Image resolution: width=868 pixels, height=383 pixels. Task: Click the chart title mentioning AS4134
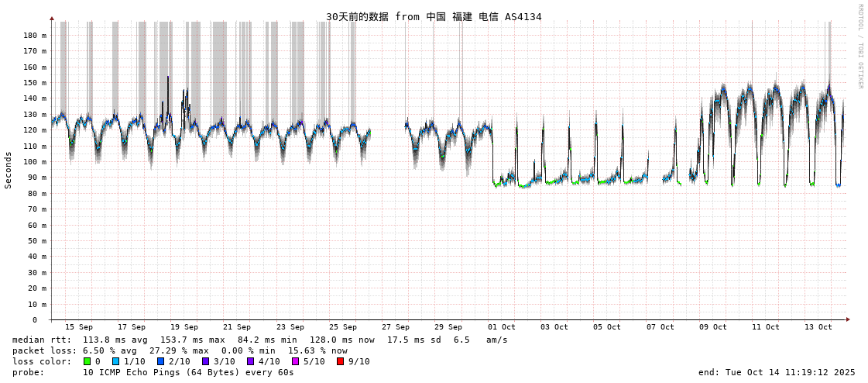[x=434, y=17]
